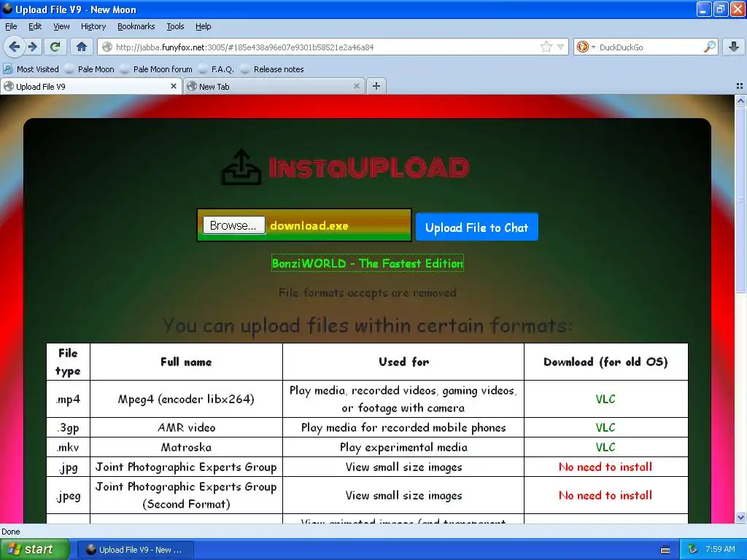747x560 pixels.
Task: Open the Pale Moon bookmark
Action: click(x=90, y=69)
